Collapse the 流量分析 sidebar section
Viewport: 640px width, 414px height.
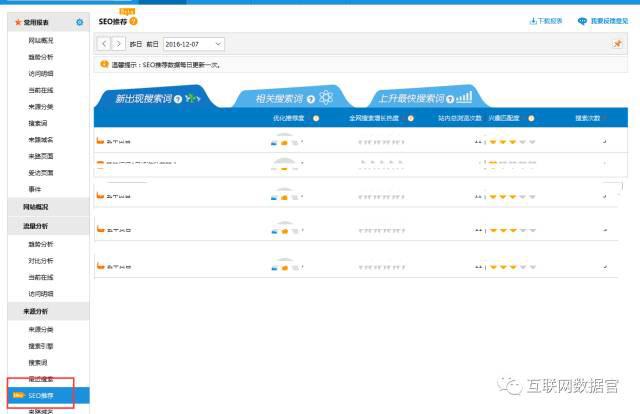click(37, 227)
